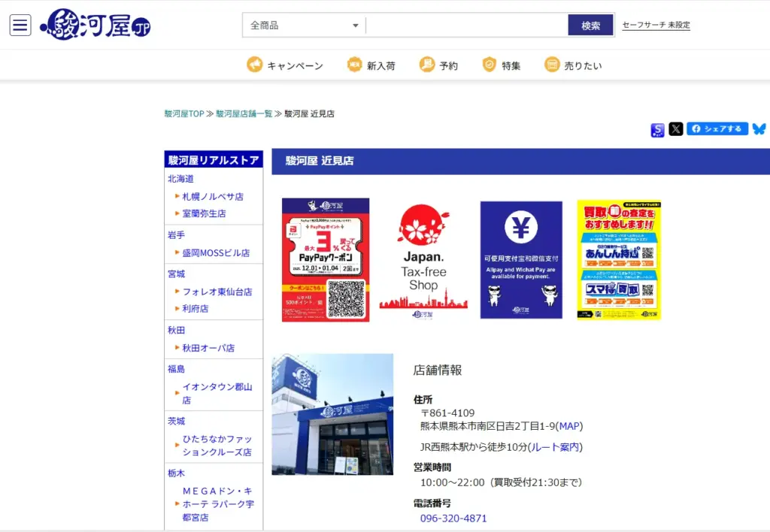Viewport: 770px width, 532px height.
Task: Click the search text input field
Action: pyautogui.click(x=466, y=26)
